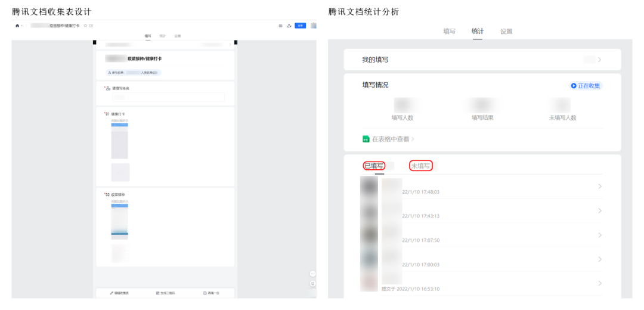Switch to 统计 tab in left form window

click(163, 36)
